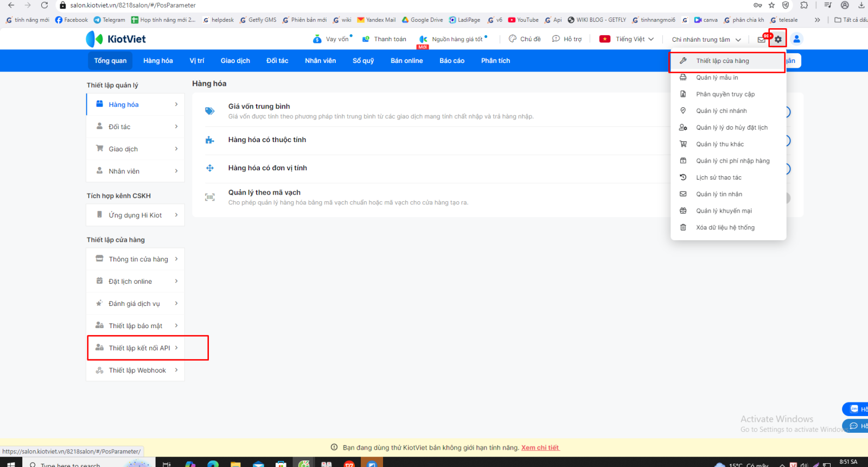The width and height of the screenshot is (868, 467).
Task: Click the KiotViet logo
Action: [116, 39]
